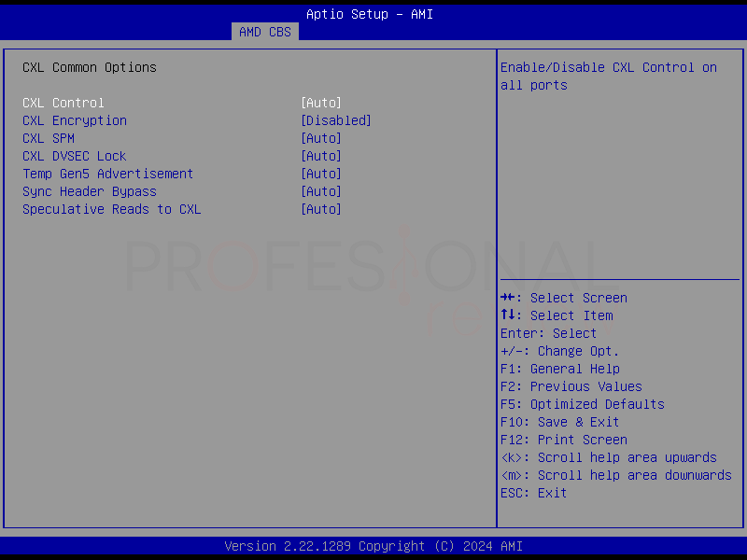Click the F10: Save & Exit hint
The image size is (747, 560).
[559, 423]
